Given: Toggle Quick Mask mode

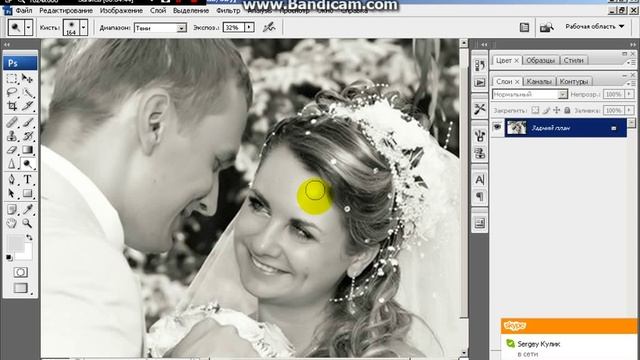Looking at the screenshot, I should tap(20, 272).
